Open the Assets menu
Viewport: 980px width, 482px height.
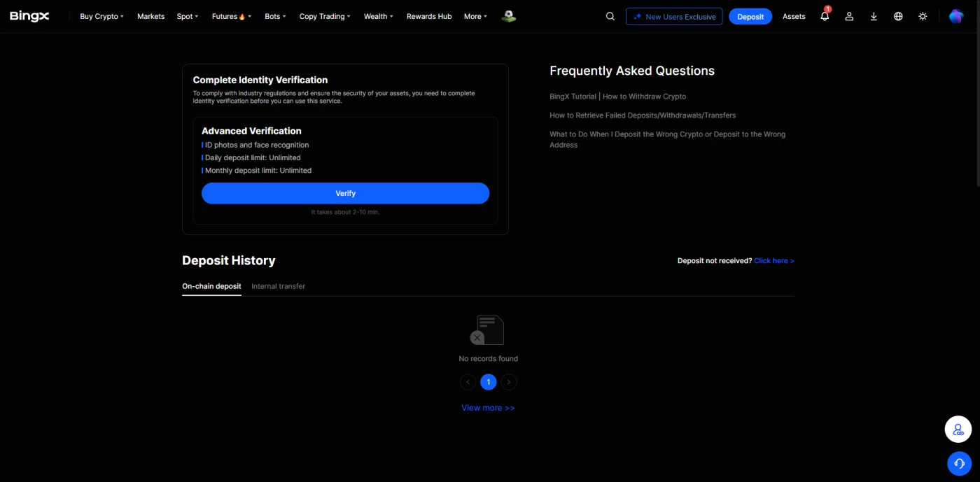(x=794, y=16)
